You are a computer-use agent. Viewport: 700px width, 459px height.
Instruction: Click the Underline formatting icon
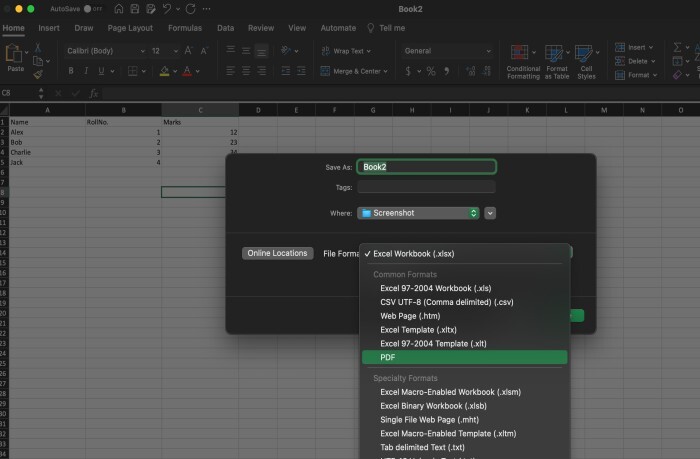(102, 71)
